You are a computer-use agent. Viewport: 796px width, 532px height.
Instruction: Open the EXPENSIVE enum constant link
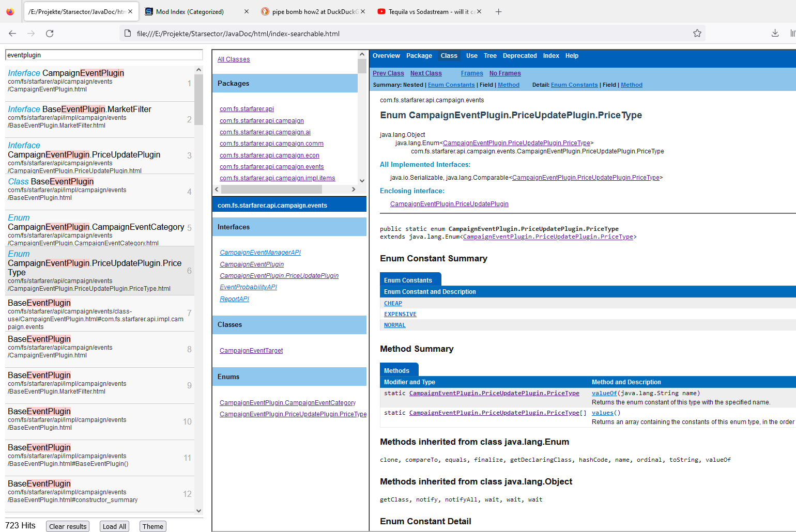point(400,314)
